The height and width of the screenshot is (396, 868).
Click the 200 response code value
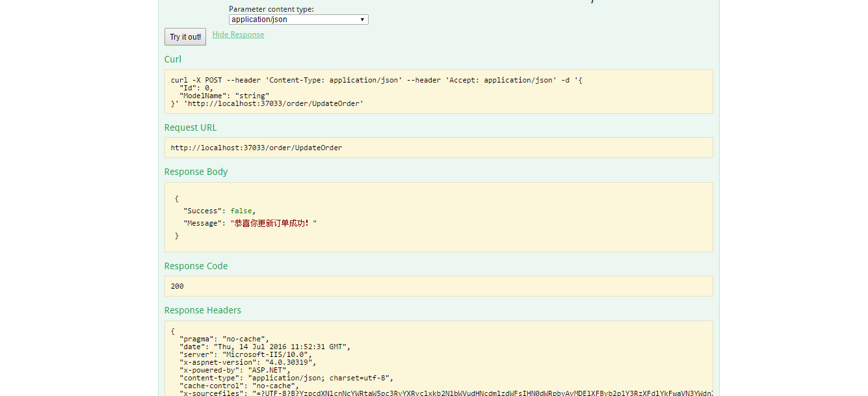178,286
